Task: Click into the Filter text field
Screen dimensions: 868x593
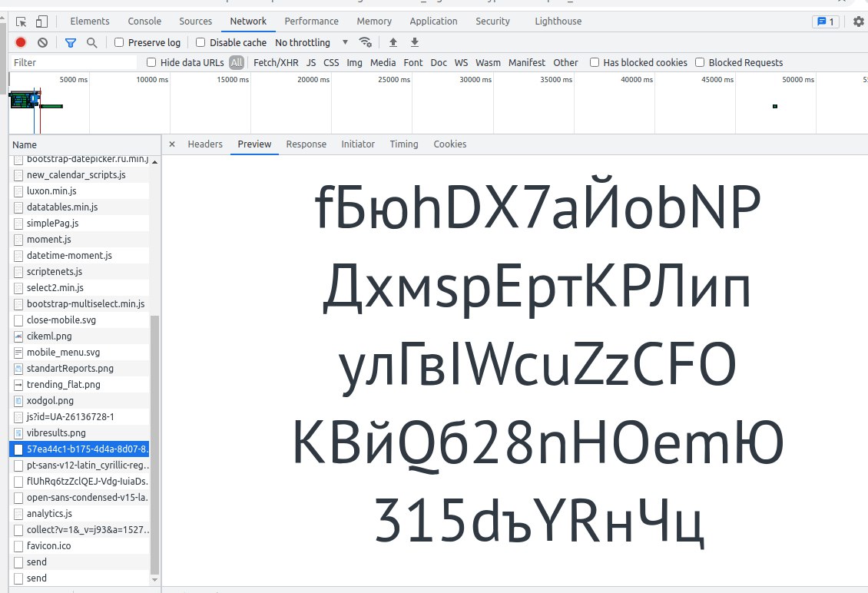Action: (74, 62)
